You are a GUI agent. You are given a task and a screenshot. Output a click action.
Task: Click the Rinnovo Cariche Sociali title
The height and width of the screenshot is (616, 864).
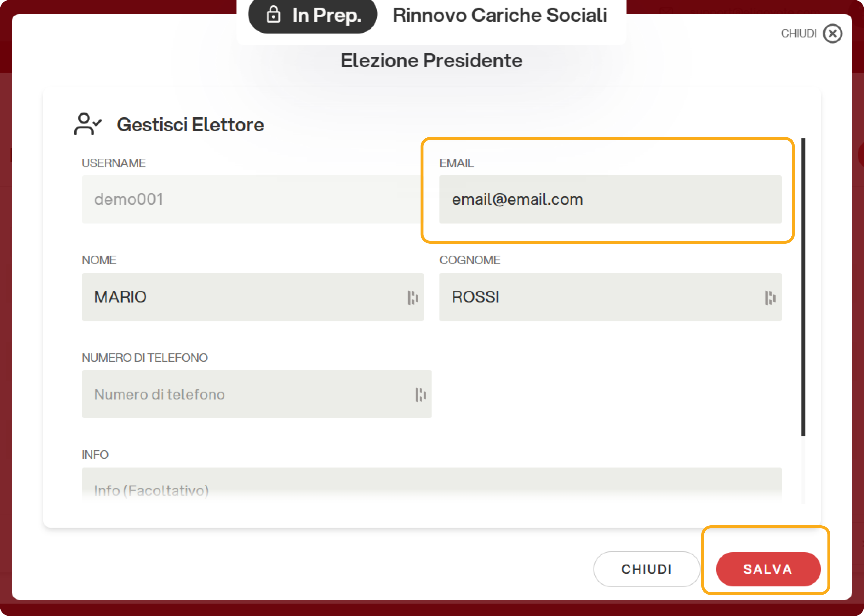499,15
